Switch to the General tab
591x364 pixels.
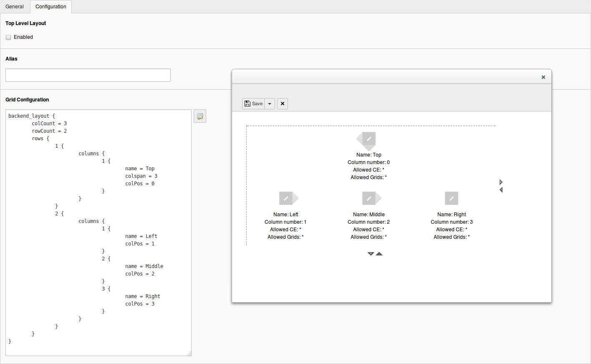tap(15, 7)
